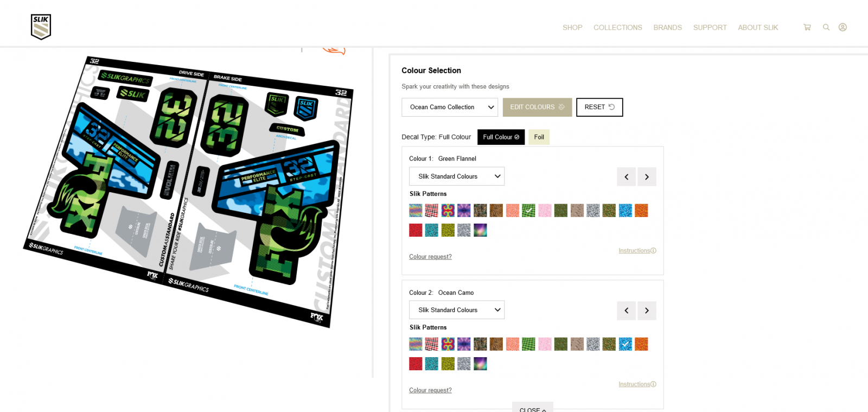Go to previous colour for Colour 1
Screen dimensions: 868x412
[626, 177]
